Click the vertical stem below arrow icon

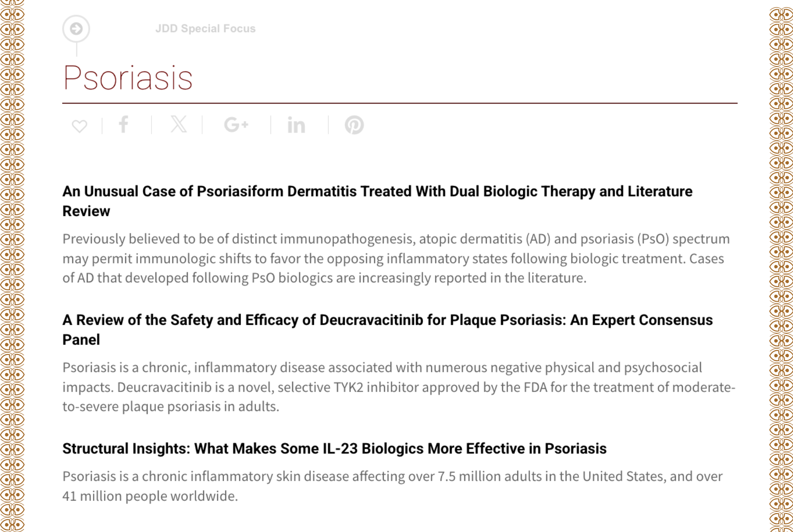coord(77,49)
